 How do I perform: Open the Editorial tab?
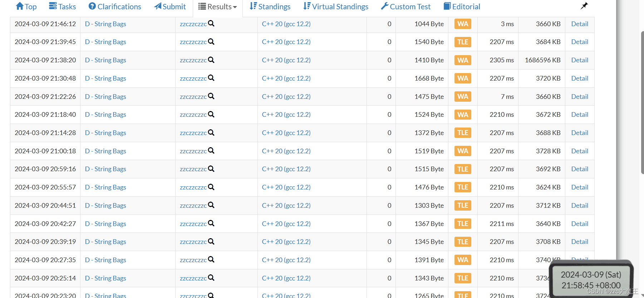click(x=462, y=6)
